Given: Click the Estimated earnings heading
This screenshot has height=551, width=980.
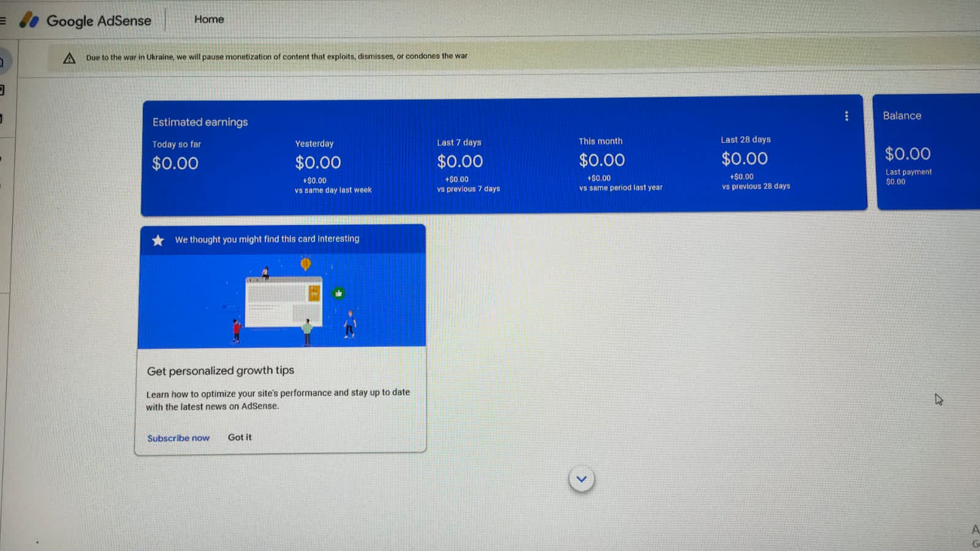Looking at the screenshot, I should 200,122.
